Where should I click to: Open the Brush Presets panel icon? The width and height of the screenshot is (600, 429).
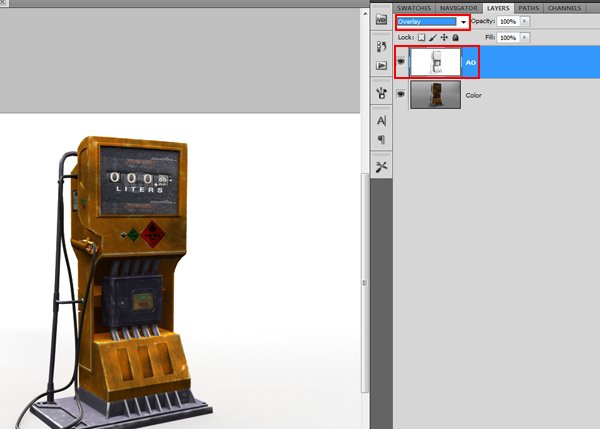coord(381,93)
